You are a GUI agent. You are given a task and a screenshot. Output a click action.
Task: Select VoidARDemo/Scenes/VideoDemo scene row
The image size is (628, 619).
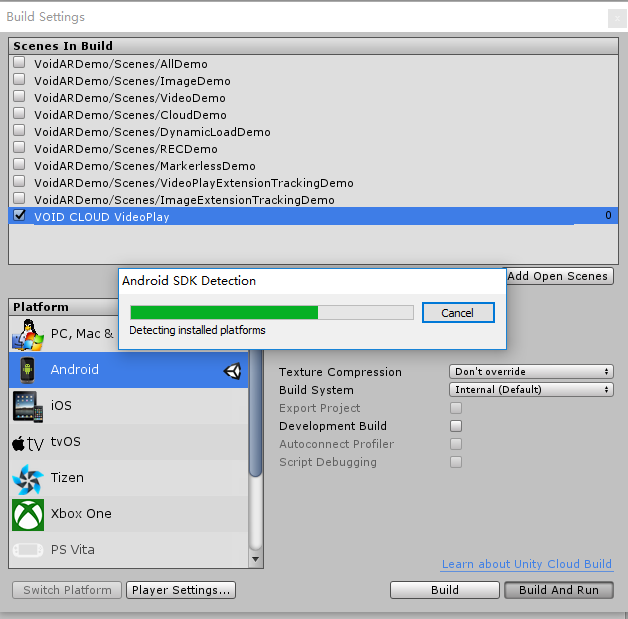point(313,98)
